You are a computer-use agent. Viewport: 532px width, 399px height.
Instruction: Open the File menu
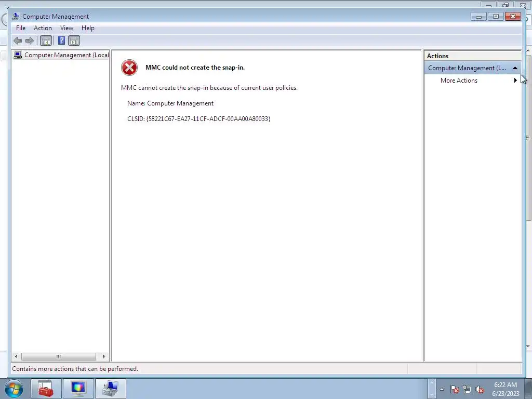coord(21,28)
